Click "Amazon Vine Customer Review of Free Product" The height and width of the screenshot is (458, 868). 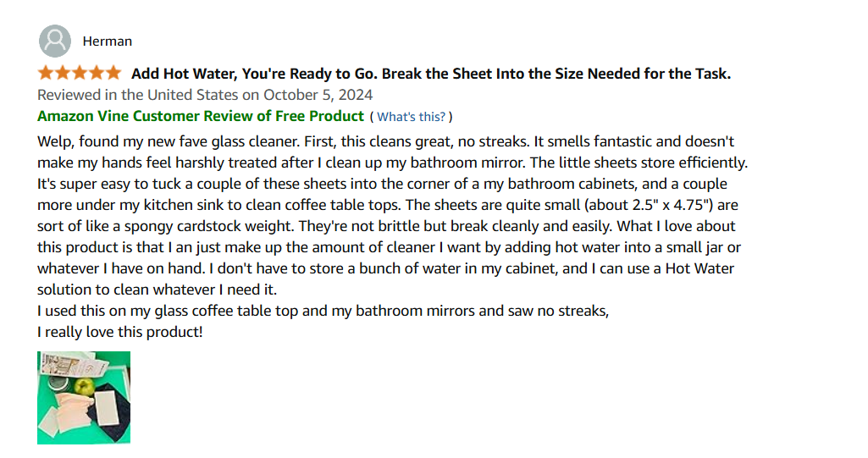tap(201, 116)
